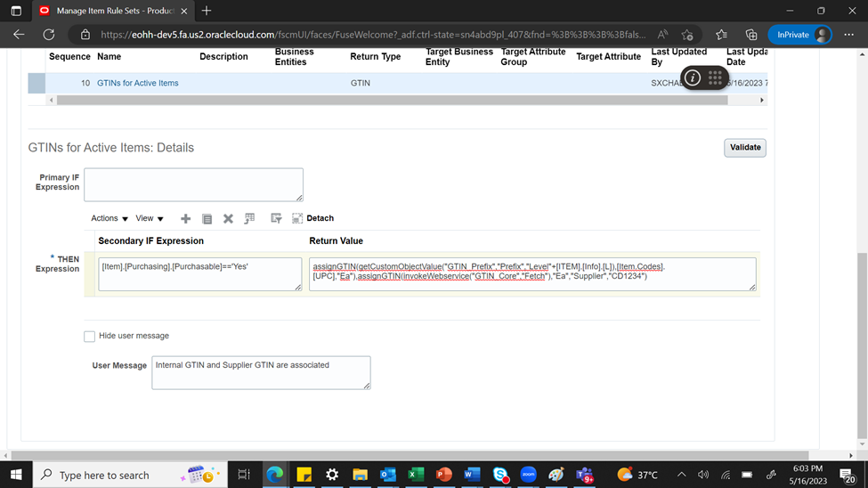Open Outlook from the taskbar
Screen dimensions: 868x488
point(387,475)
